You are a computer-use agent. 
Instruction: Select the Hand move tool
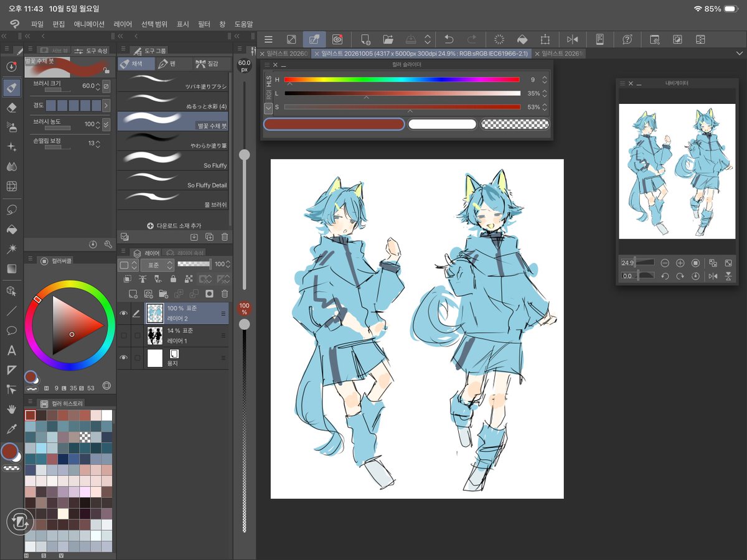pyautogui.click(x=11, y=409)
